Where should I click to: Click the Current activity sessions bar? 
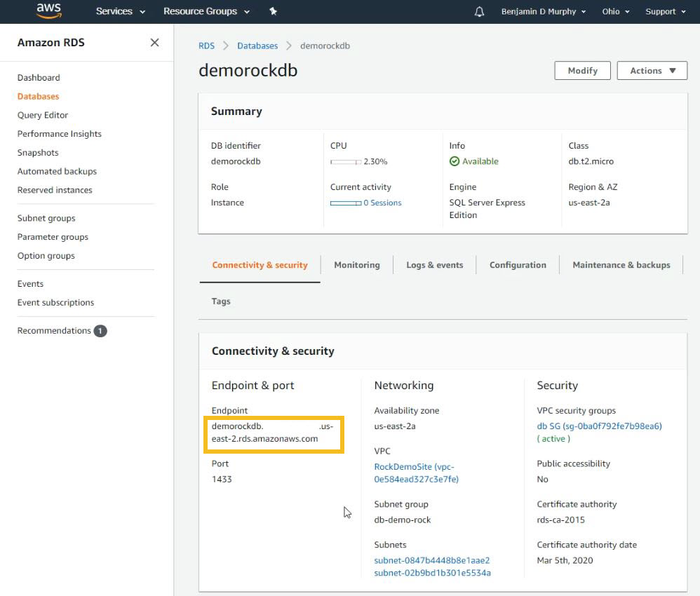(x=346, y=203)
